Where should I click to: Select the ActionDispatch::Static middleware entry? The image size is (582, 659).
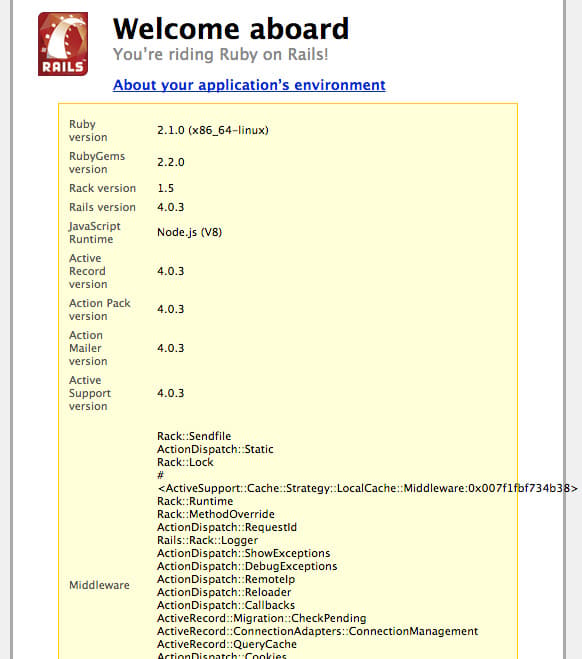tap(215, 449)
